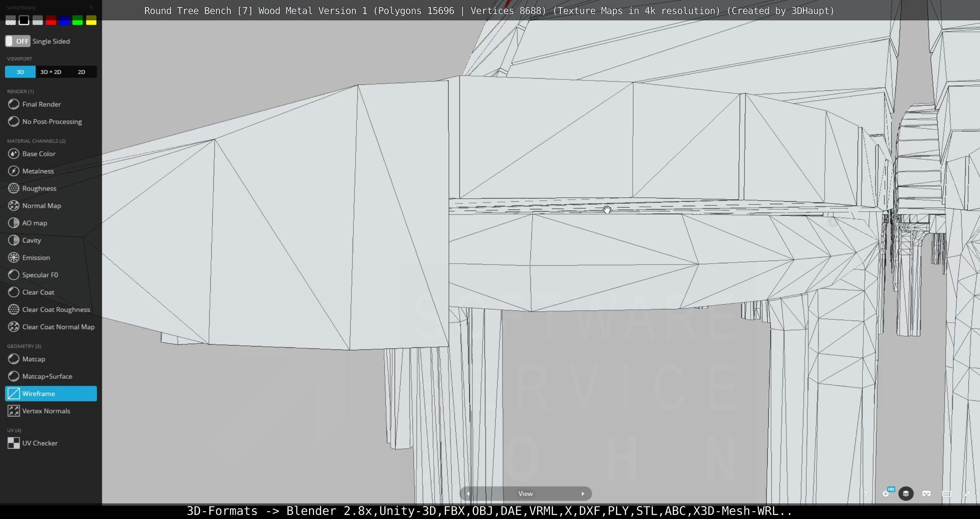Go to the next View option
The image size is (980, 519).
[582, 494]
